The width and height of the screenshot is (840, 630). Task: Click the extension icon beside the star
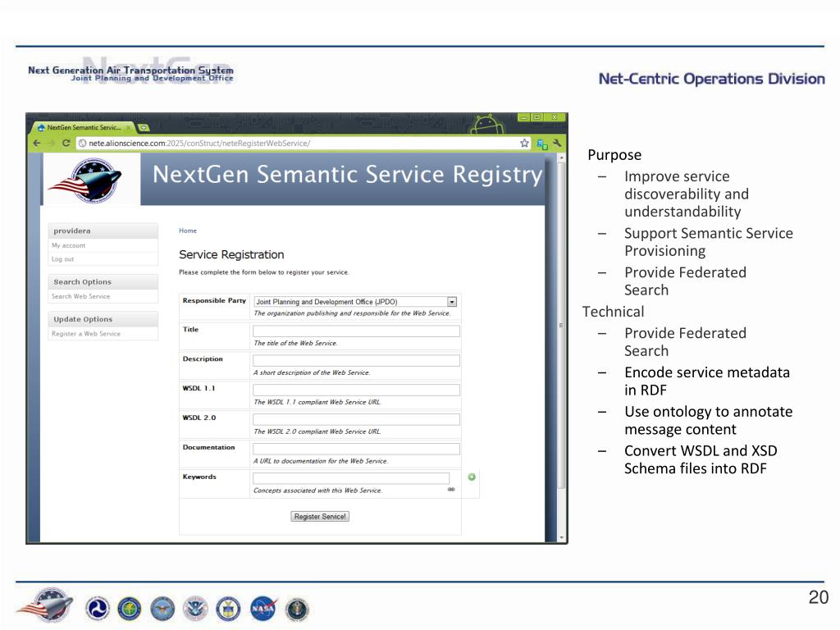click(x=541, y=144)
